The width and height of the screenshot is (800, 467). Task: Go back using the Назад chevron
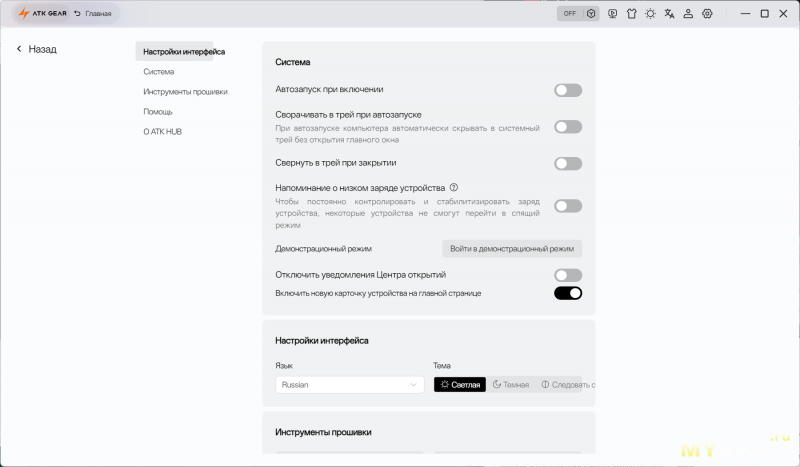19,49
